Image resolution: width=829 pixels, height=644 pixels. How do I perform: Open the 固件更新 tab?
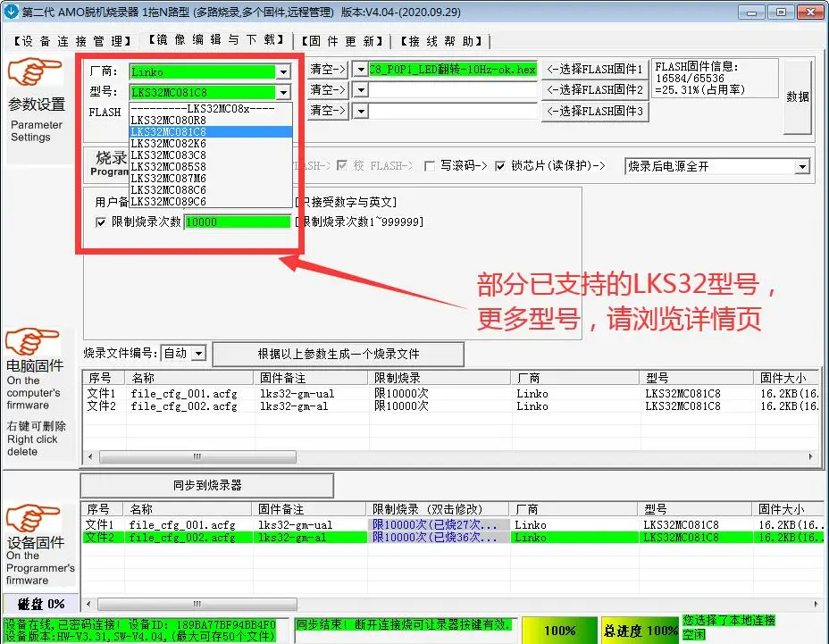pyautogui.click(x=343, y=41)
